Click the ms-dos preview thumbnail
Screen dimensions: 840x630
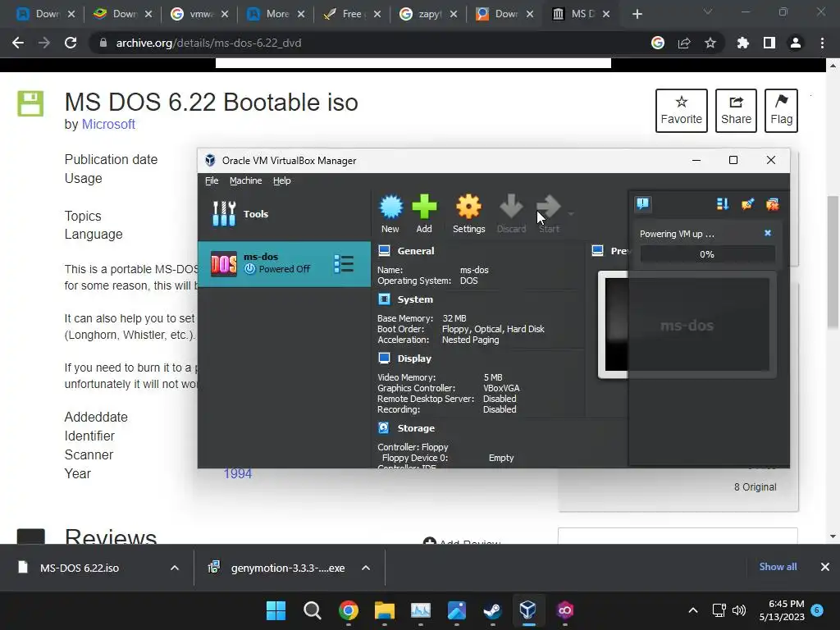point(687,325)
